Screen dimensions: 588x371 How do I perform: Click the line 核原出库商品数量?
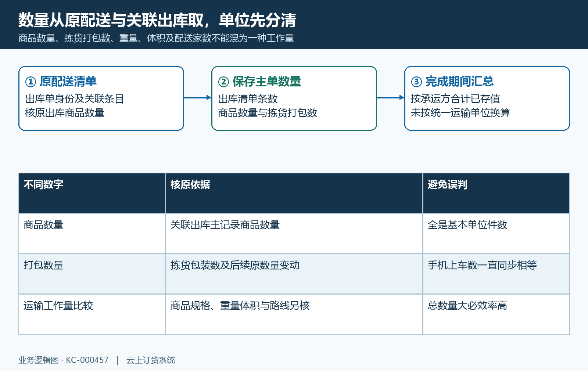(65, 113)
